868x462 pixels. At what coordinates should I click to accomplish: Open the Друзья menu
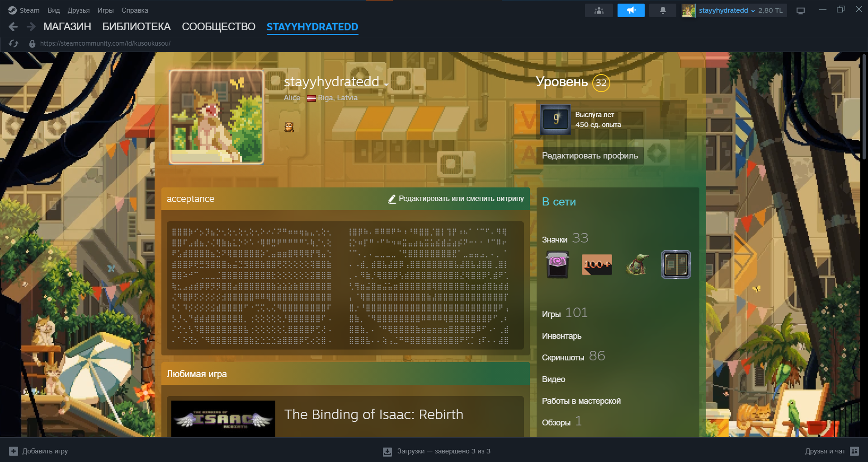click(x=78, y=10)
